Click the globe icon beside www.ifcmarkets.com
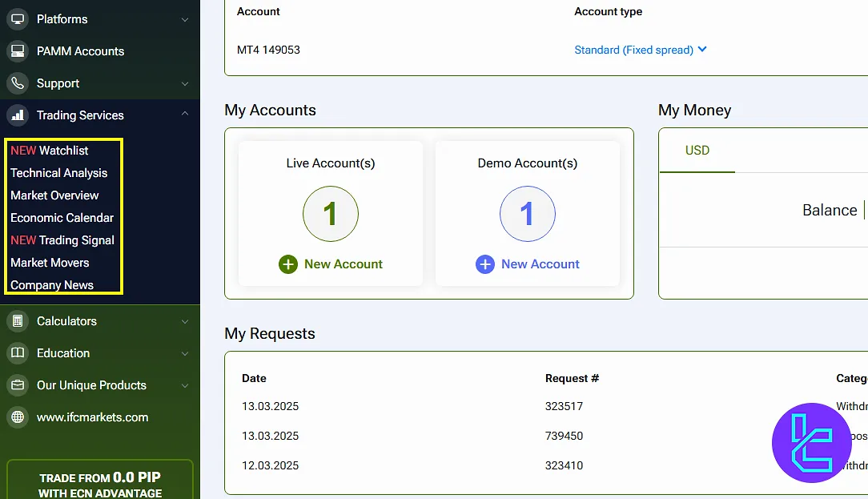868x499 pixels. point(17,417)
